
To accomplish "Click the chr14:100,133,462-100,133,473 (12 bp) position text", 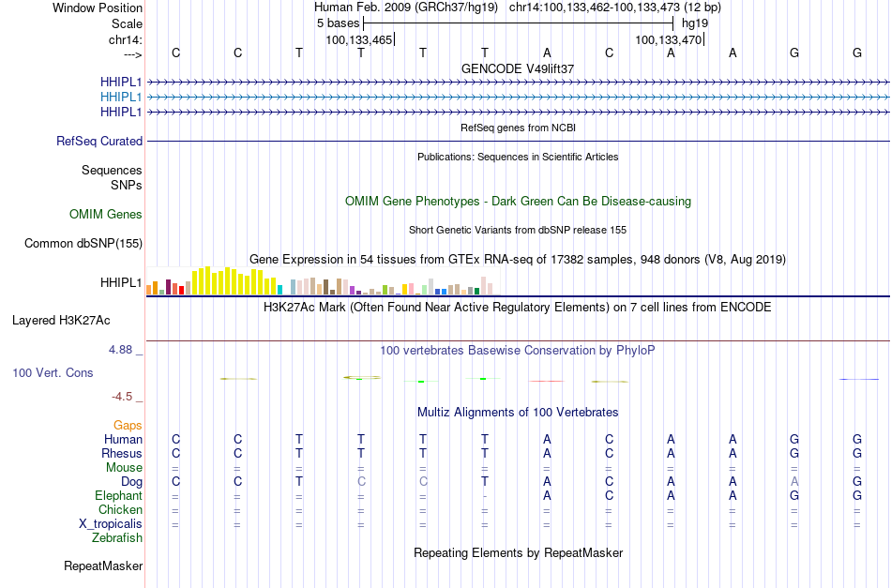I will coord(615,8).
